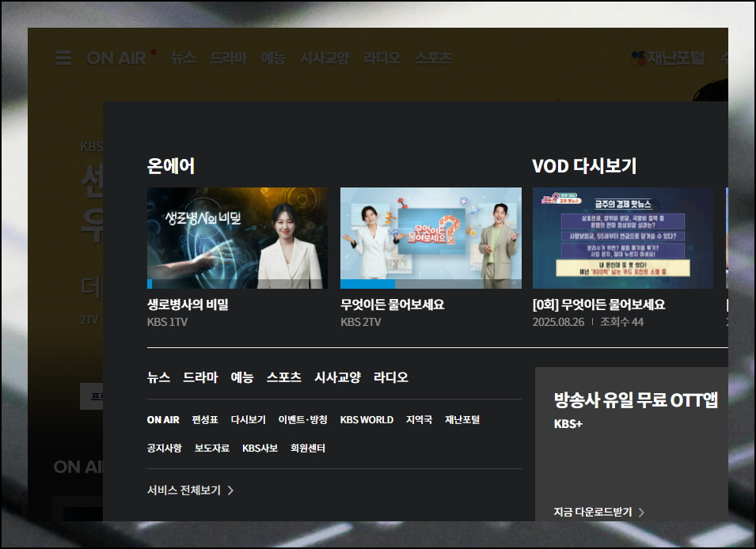The height and width of the screenshot is (549, 756).
Task: Select 드라마 category in the panel
Action: pyautogui.click(x=200, y=377)
